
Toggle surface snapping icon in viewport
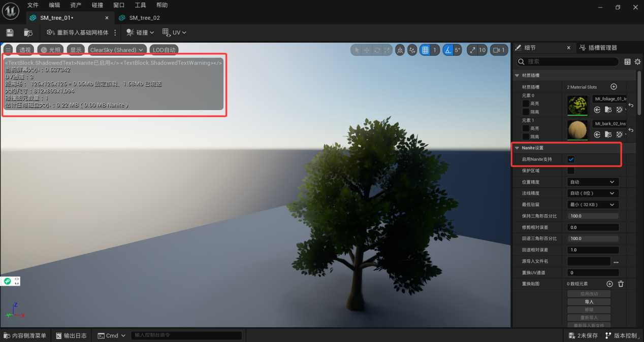point(412,50)
